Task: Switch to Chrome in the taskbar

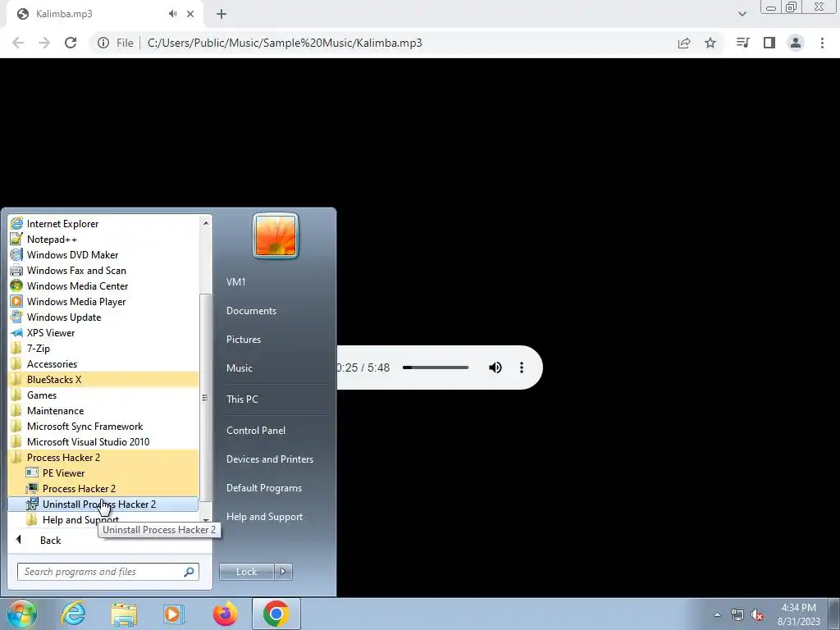Action: (x=276, y=614)
